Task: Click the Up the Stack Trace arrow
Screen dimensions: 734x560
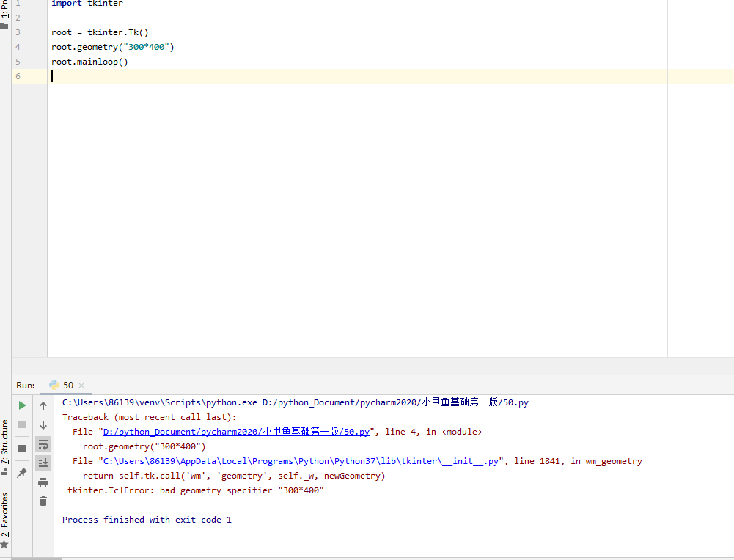Action: tap(43, 405)
